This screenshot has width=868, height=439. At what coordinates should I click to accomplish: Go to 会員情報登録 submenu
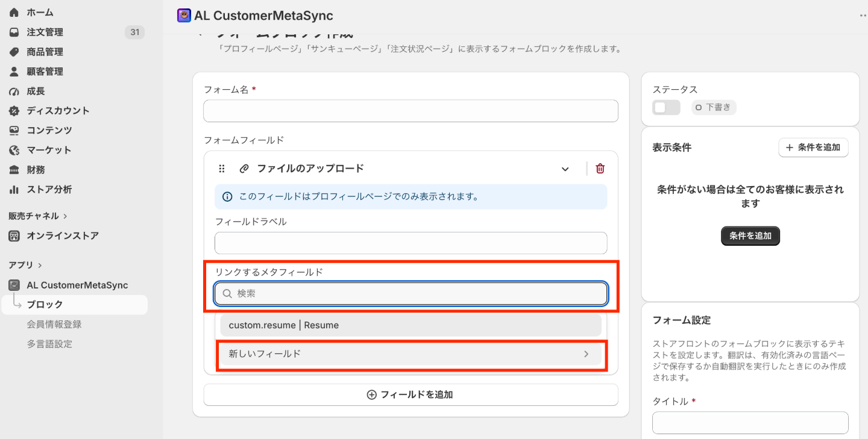[x=54, y=324]
